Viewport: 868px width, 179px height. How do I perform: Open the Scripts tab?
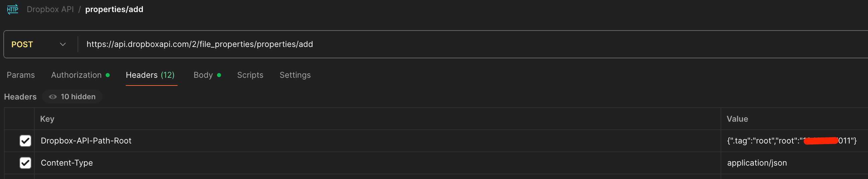coord(250,75)
